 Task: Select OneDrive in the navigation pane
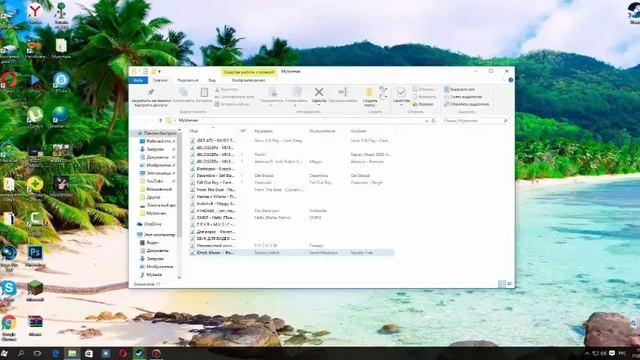coord(149,224)
